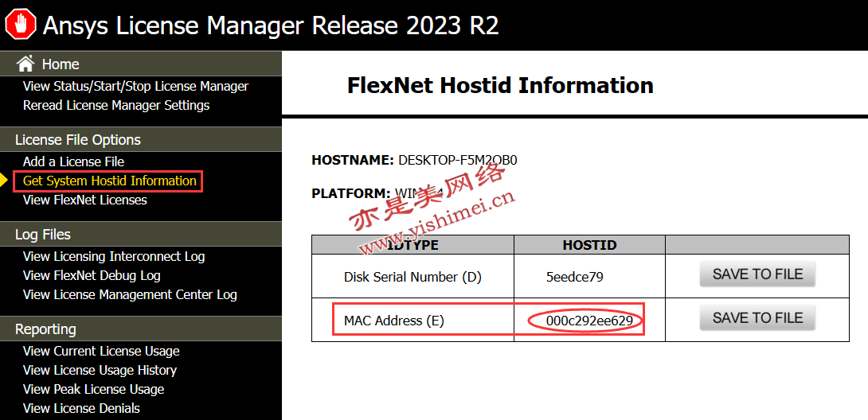The height and width of the screenshot is (420, 868).
Task: Click the disk serial value 5eedce79
Action: coord(575,277)
